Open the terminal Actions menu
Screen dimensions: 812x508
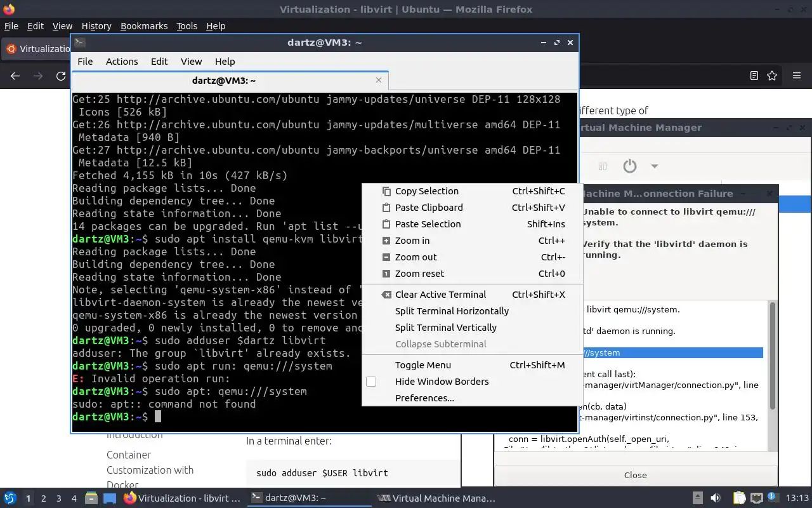pyautogui.click(x=122, y=62)
